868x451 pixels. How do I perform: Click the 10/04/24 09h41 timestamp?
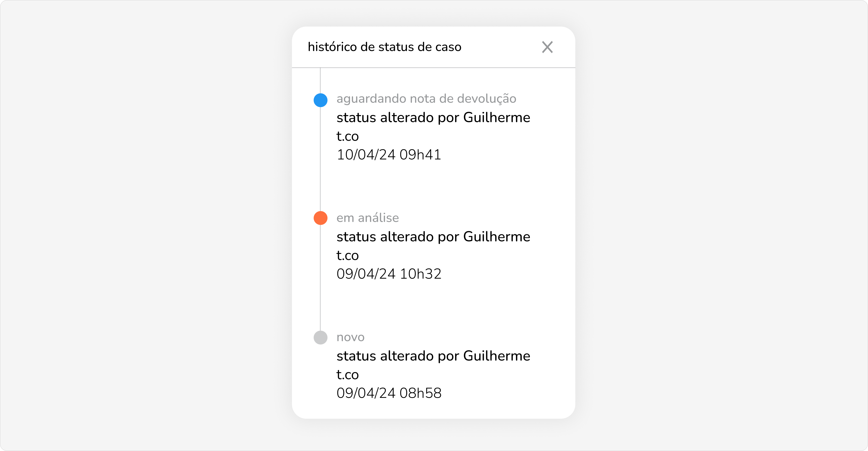coord(389,155)
